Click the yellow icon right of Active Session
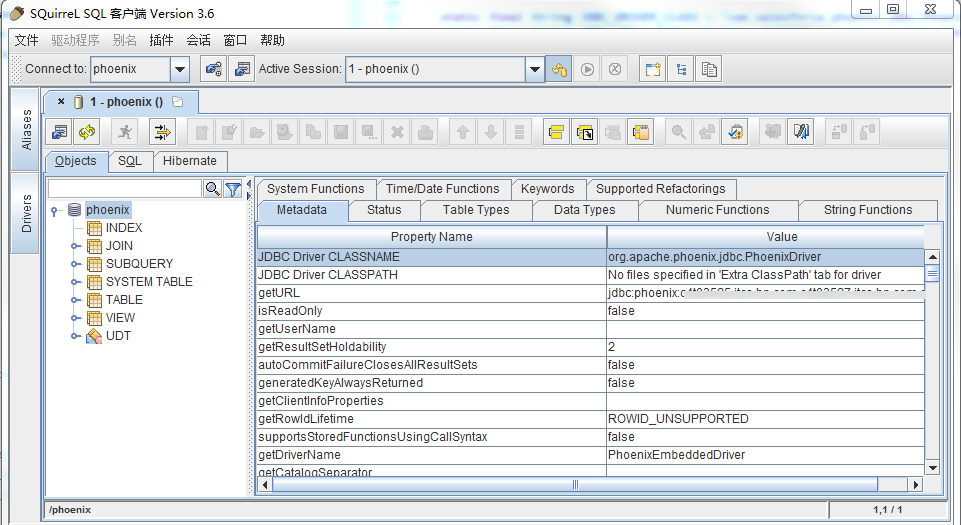Viewport: 961px width, 525px height. (x=559, y=69)
